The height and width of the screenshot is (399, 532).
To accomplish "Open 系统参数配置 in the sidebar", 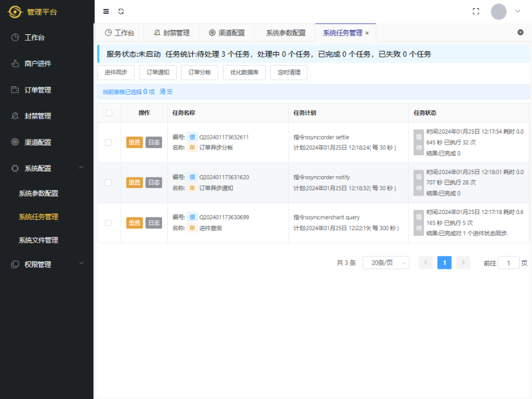I will click(x=38, y=193).
